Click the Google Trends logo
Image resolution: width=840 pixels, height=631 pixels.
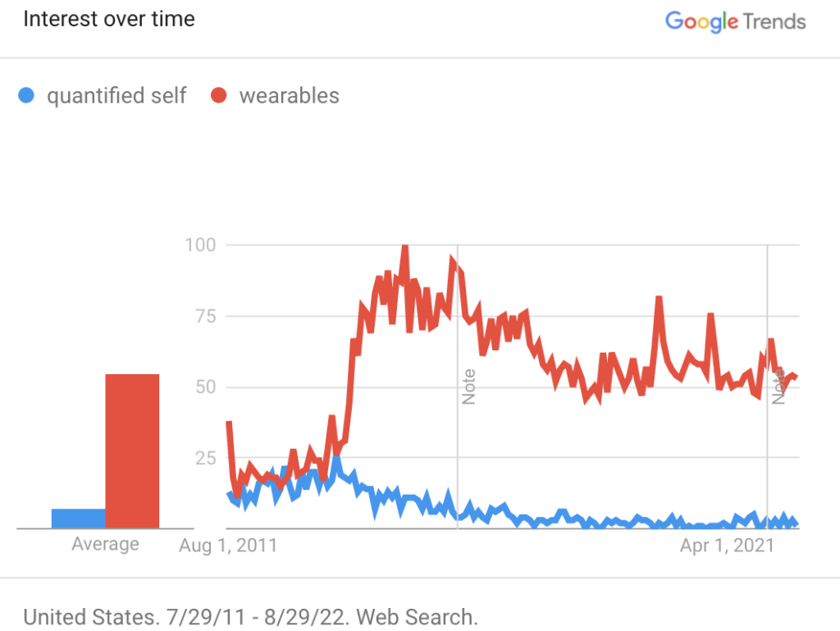[735, 21]
